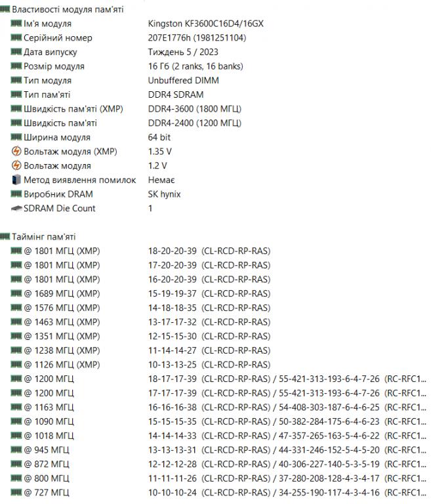Click the memory icon beside Виробник DRAM

click(x=16, y=194)
